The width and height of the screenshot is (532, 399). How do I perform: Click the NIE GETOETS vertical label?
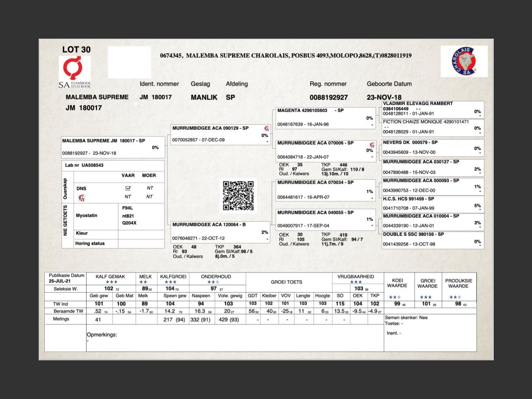66,220
